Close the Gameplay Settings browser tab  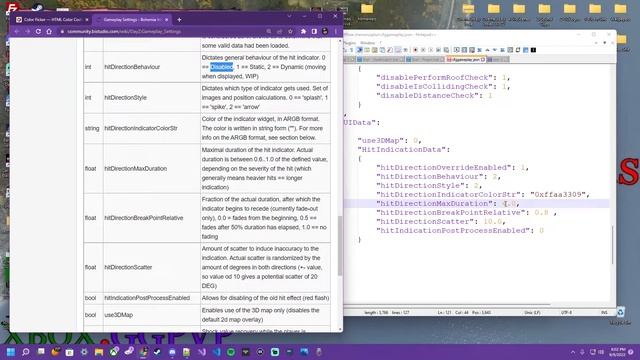[167, 20]
